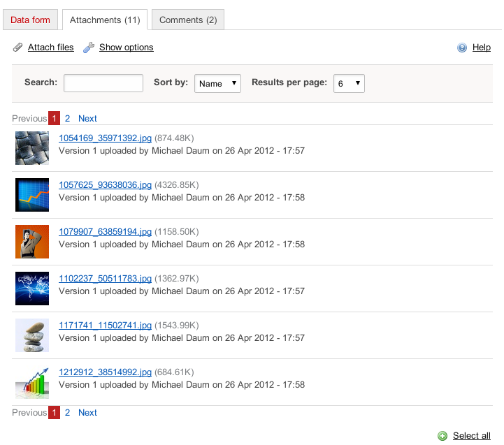Click the Select all link
Image resolution: width=504 pixels, height=445 pixels.
coord(471,436)
